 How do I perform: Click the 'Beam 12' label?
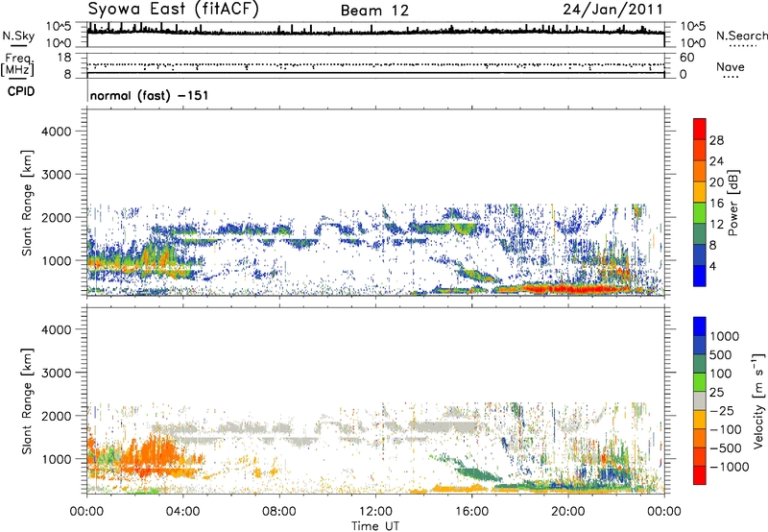(374, 11)
